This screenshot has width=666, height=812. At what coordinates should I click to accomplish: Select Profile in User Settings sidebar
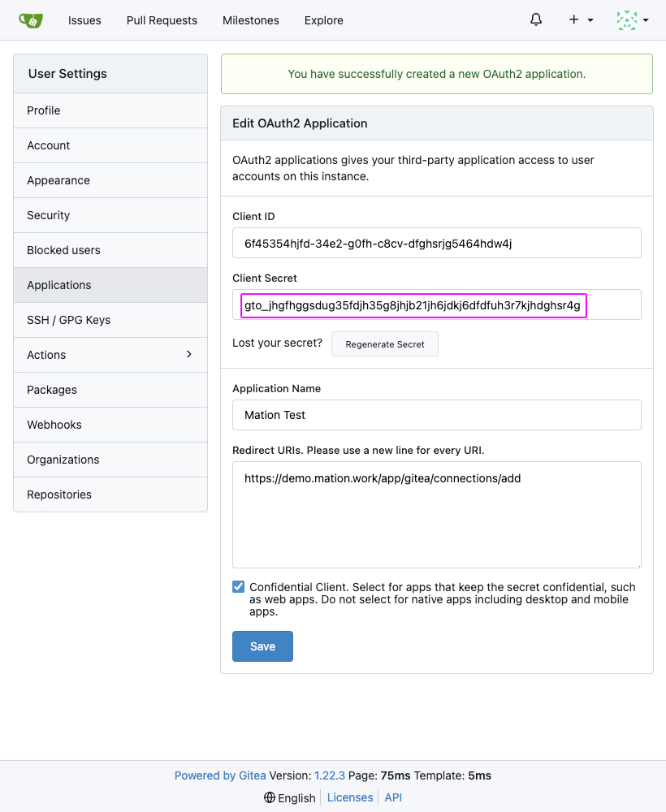click(110, 110)
